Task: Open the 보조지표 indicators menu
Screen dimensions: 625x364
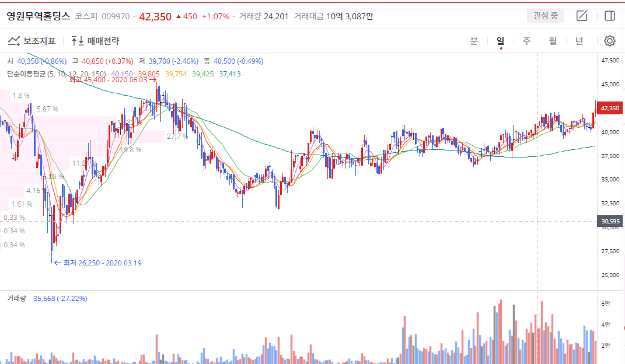Action: tap(32, 41)
